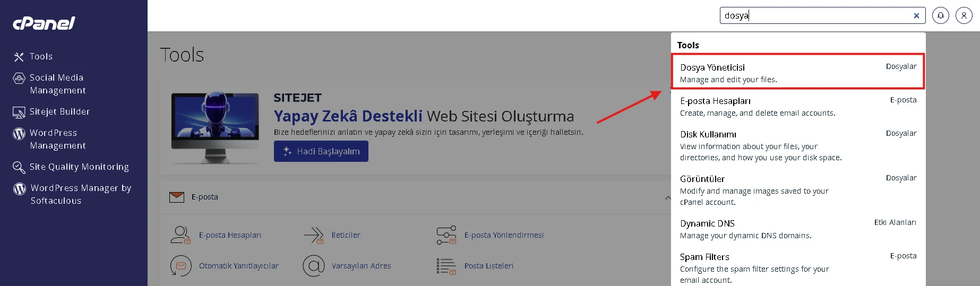This screenshot has height=286, width=980.
Task: Click the Tools page heading
Action: (x=182, y=55)
